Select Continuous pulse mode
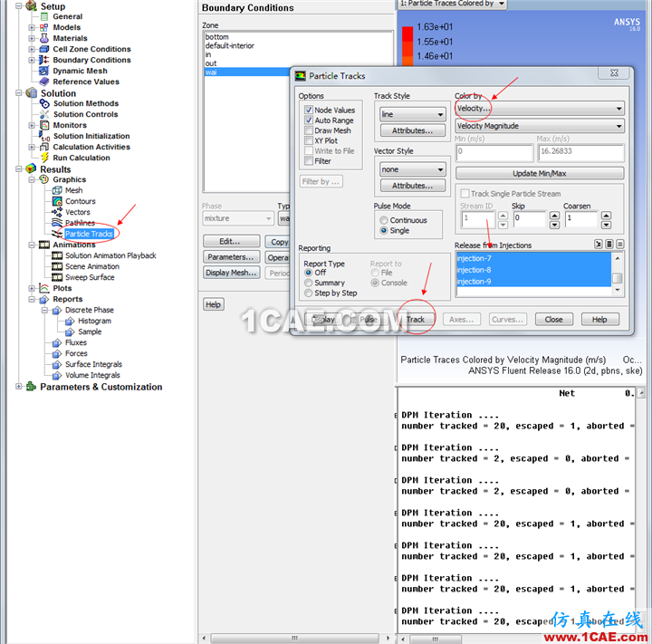This screenshot has height=644, width=652. [383, 220]
